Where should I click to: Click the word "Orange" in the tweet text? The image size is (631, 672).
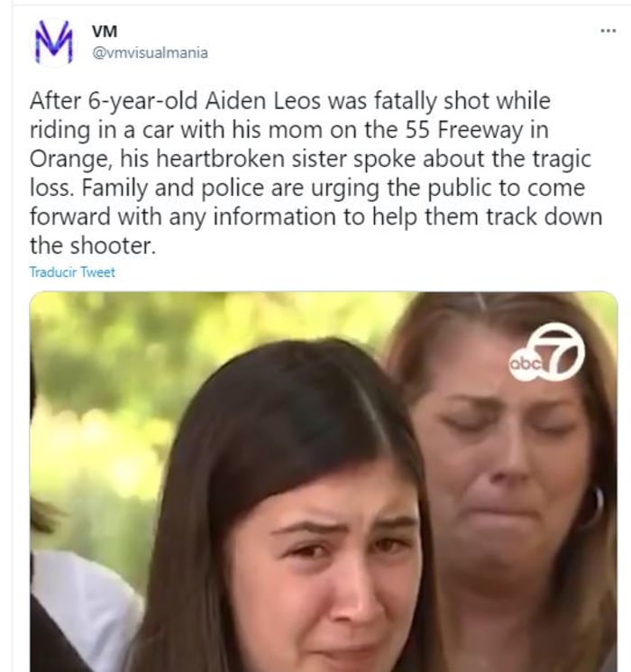pos(69,160)
